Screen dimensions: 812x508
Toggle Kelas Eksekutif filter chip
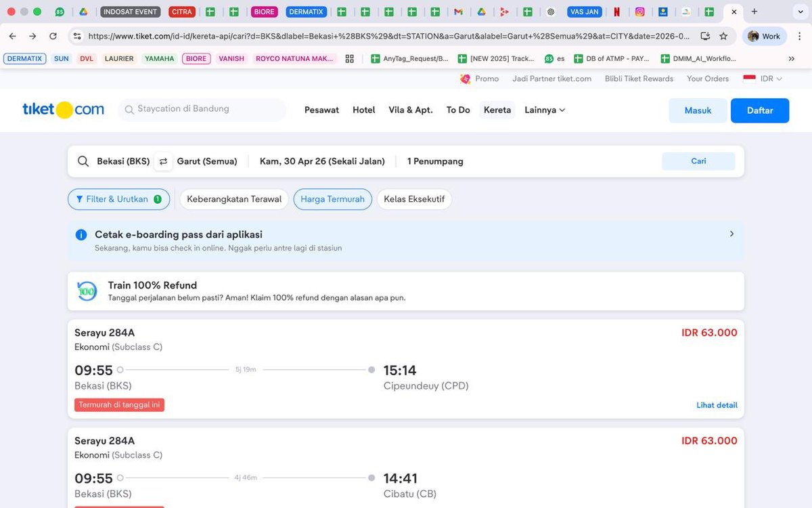coord(414,199)
